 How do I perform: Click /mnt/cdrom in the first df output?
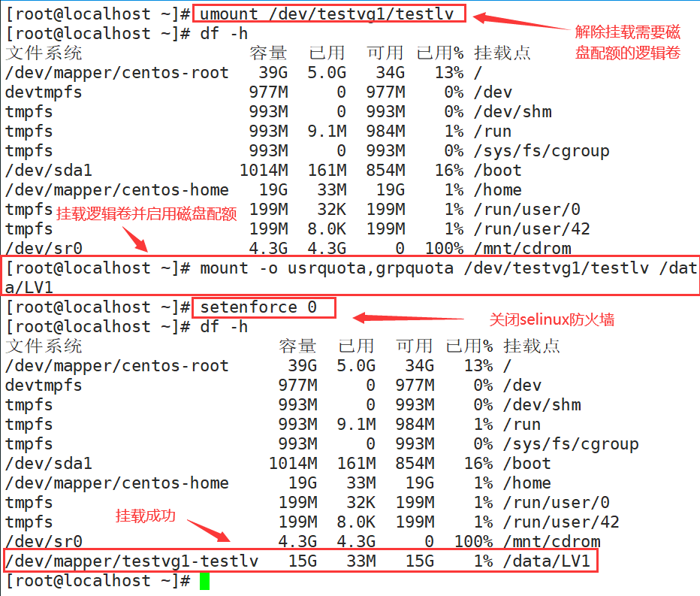click(522, 248)
